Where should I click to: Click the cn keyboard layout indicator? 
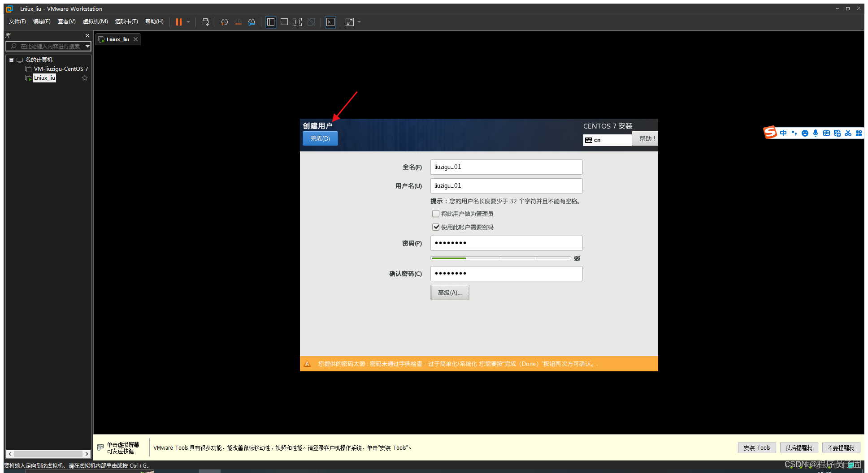pyautogui.click(x=607, y=140)
